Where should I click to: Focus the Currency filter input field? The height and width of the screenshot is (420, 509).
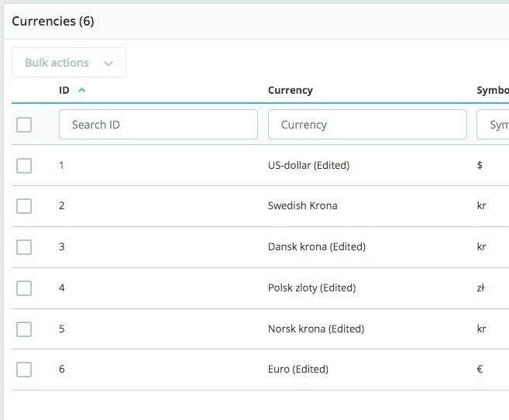coord(367,125)
